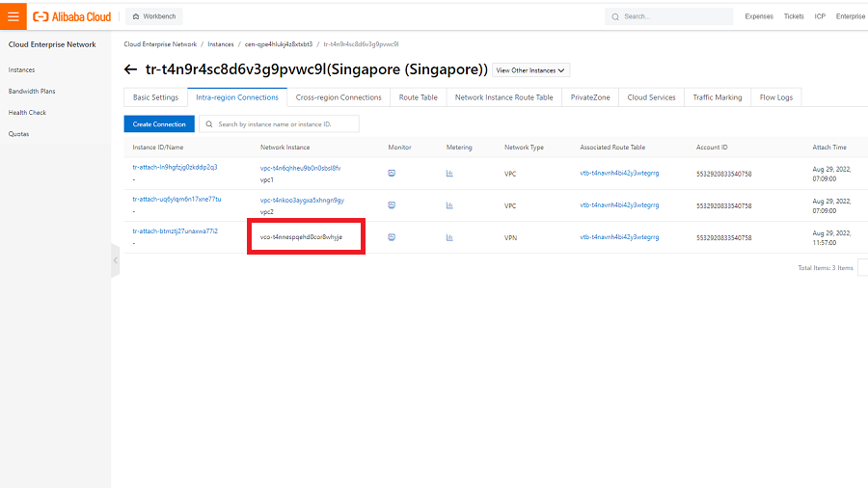The width and height of the screenshot is (868, 488).
Task: Select the Flow Logs tab
Action: tap(776, 97)
